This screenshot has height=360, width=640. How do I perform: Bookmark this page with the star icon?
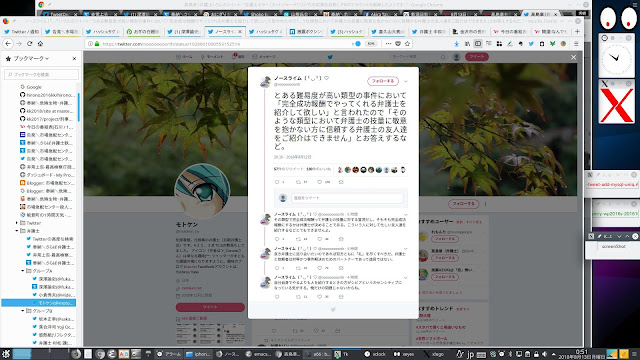pyautogui.click(x=407, y=44)
